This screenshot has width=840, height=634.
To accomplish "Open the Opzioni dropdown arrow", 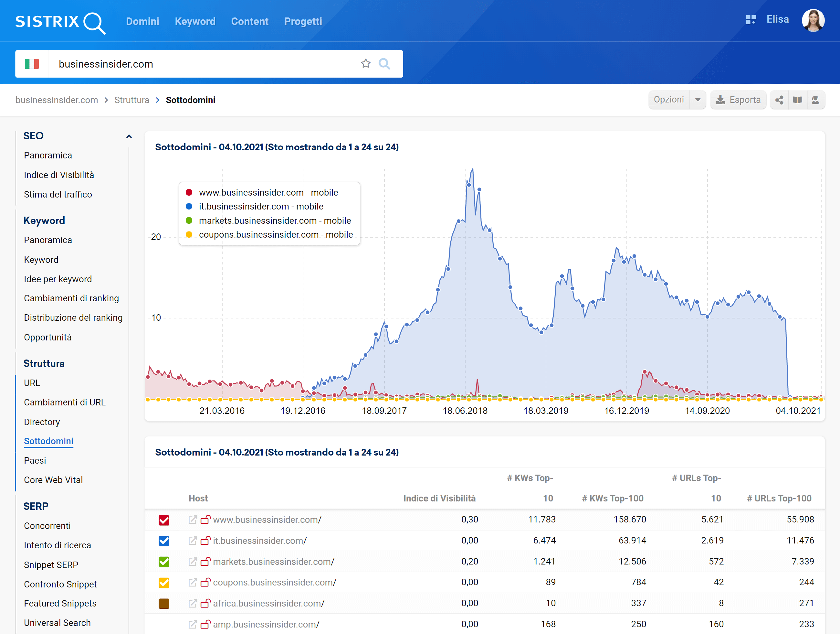I will pos(698,100).
